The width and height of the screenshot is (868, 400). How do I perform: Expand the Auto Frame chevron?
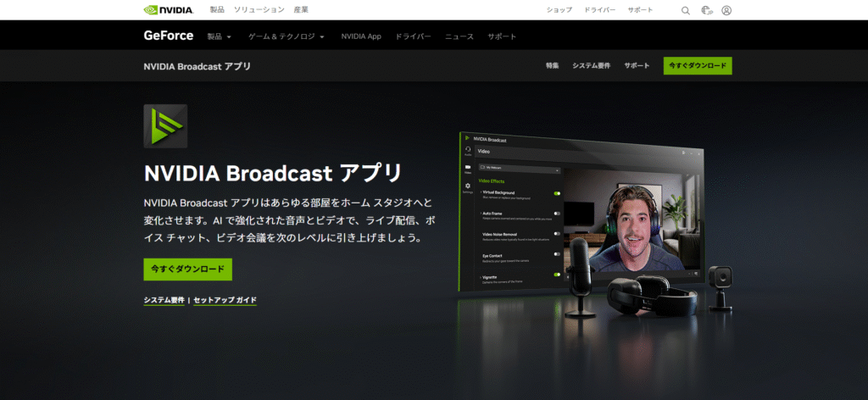480,213
